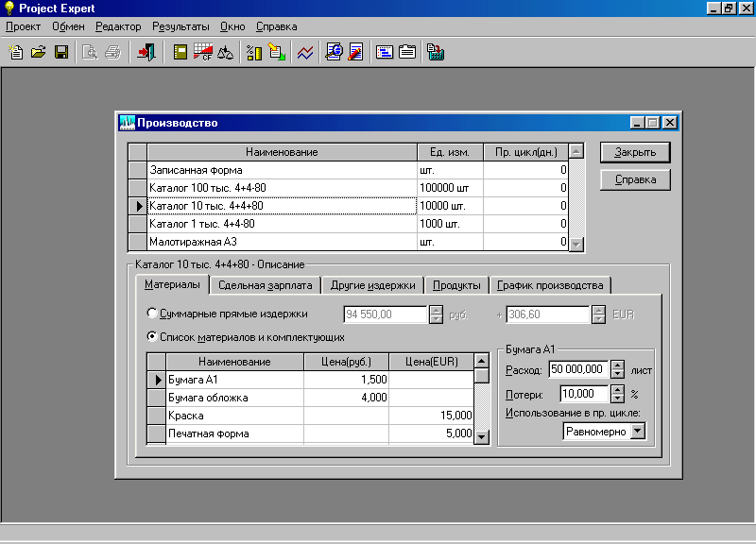Click the print preview toolbar icon
The image size is (756, 544).
(x=90, y=52)
